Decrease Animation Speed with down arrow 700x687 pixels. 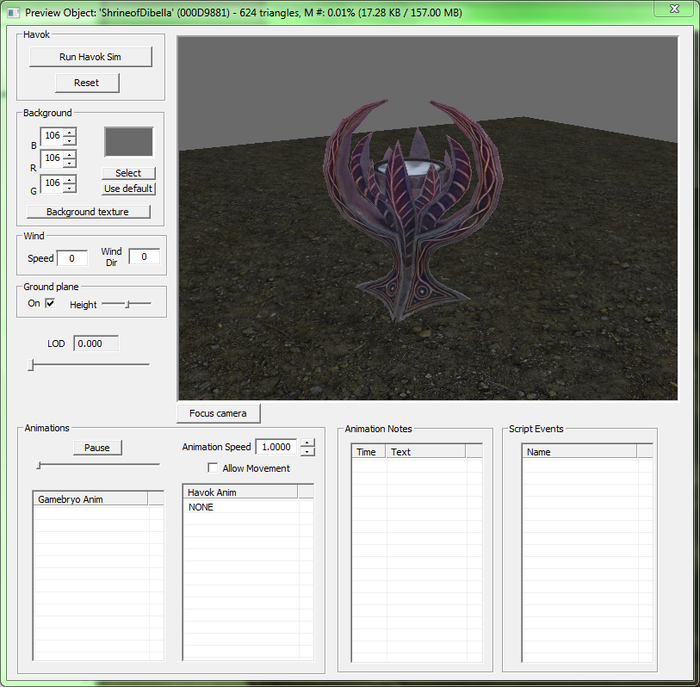(307, 451)
